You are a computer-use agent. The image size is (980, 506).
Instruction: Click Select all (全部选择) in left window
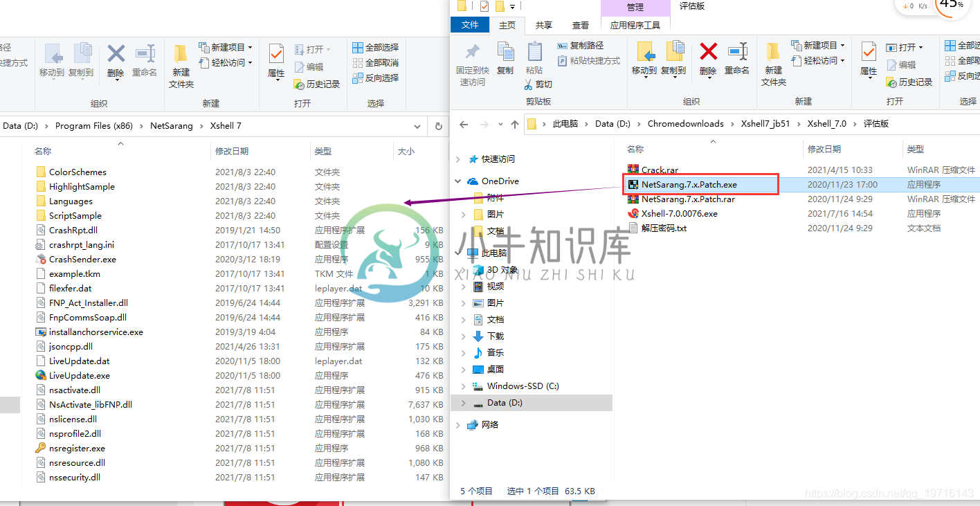(376, 48)
